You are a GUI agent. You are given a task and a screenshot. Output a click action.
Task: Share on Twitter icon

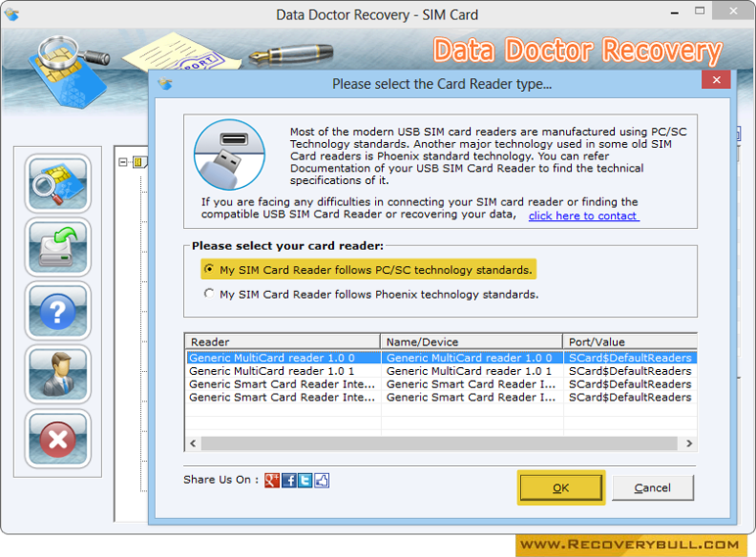coord(306,481)
